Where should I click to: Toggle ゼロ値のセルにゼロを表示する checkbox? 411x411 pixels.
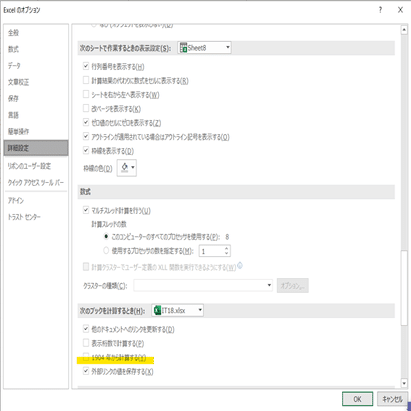coord(86,122)
